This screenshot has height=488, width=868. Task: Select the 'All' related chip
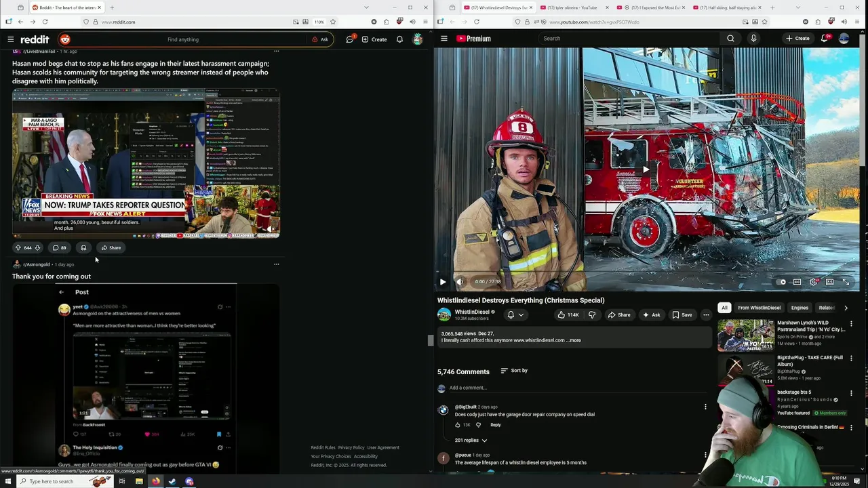coord(724,308)
